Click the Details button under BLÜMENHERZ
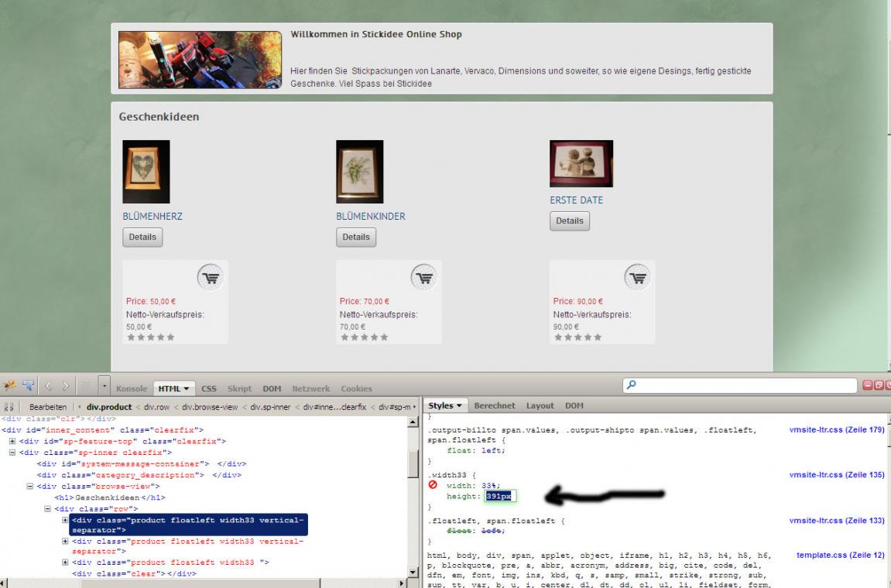This screenshot has height=588, width=891. 142,238
